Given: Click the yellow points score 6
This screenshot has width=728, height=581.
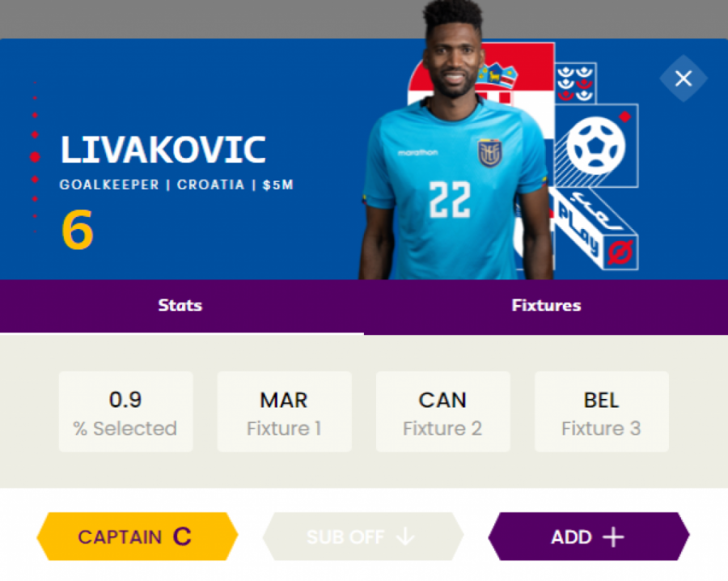Looking at the screenshot, I should point(78,230).
